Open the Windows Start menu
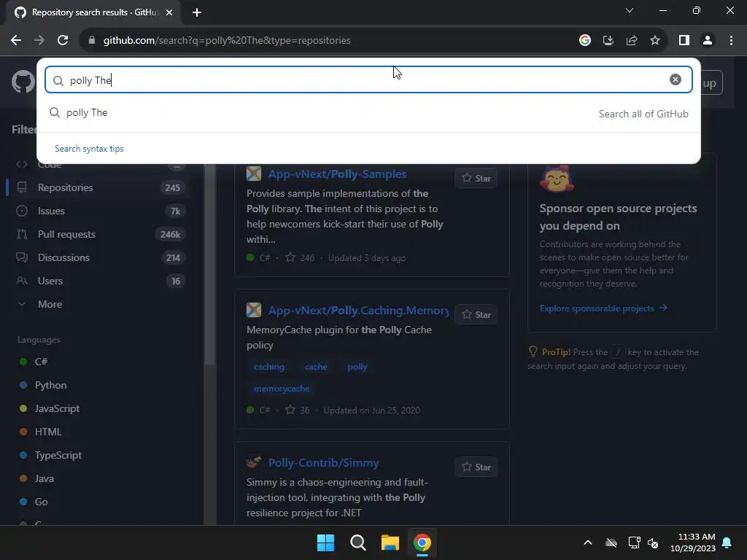This screenshot has width=747, height=560. click(x=326, y=542)
